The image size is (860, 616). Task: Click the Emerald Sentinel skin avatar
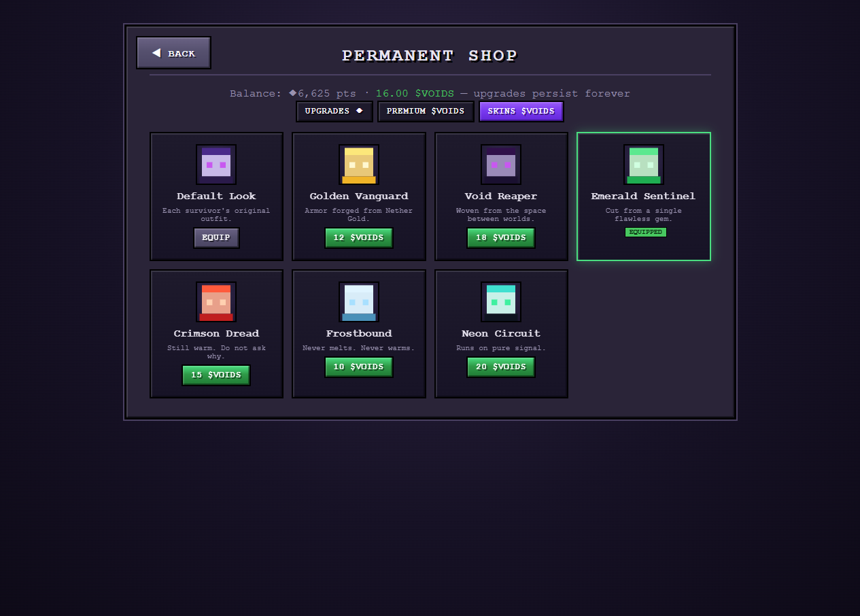644,165
